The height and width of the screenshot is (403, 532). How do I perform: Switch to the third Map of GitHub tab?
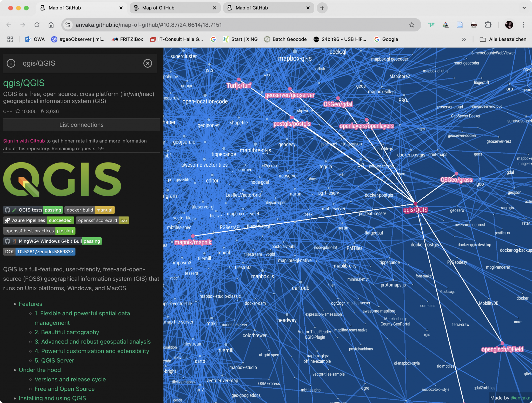click(269, 8)
